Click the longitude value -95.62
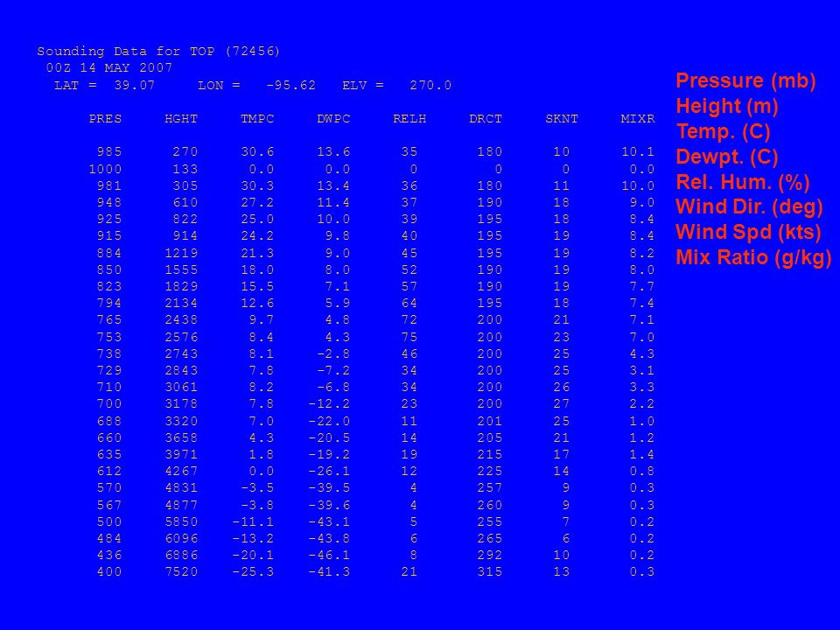The height and width of the screenshot is (630, 840). pos(290,86)
